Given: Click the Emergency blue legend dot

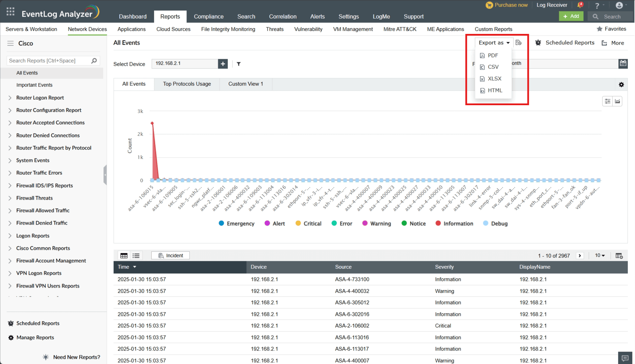Looking at the screenshot, I should (x=221, y=223).
